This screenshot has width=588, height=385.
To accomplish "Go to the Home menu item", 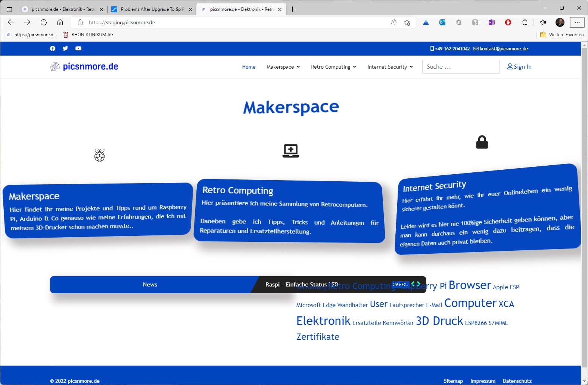I will click(x=249, y=67).
